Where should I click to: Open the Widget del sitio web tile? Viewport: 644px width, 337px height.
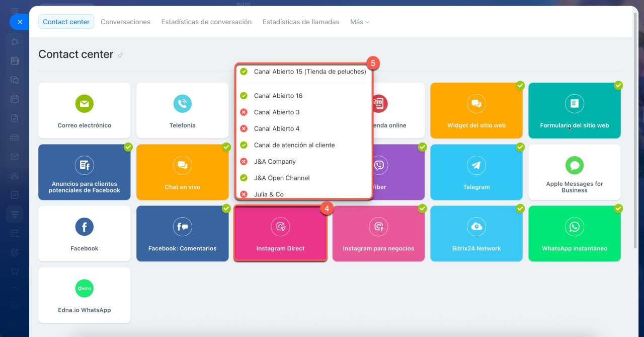click(476, 110)
